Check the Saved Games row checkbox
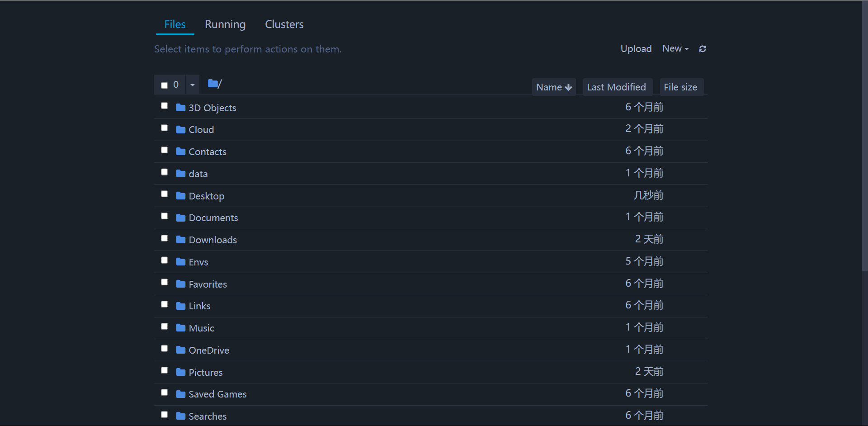 pyautogui.click(x=164, y=393)
